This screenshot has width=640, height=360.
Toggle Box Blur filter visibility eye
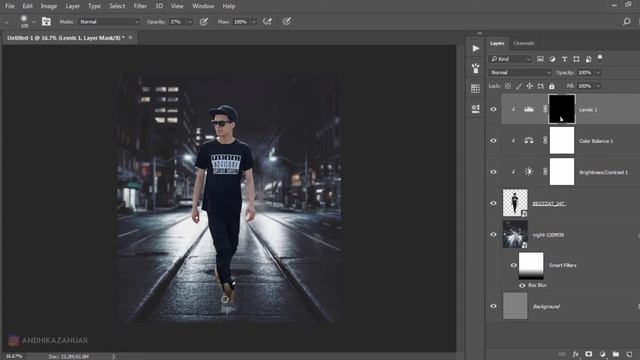(522, 285)
